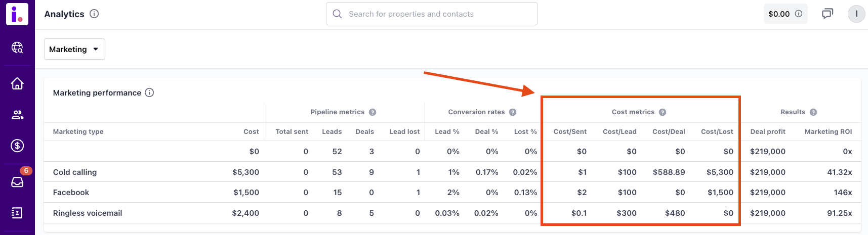The image size is (868, 235).
Task: Open inbox with 6 notifications
Action: (x=17, y=181)
